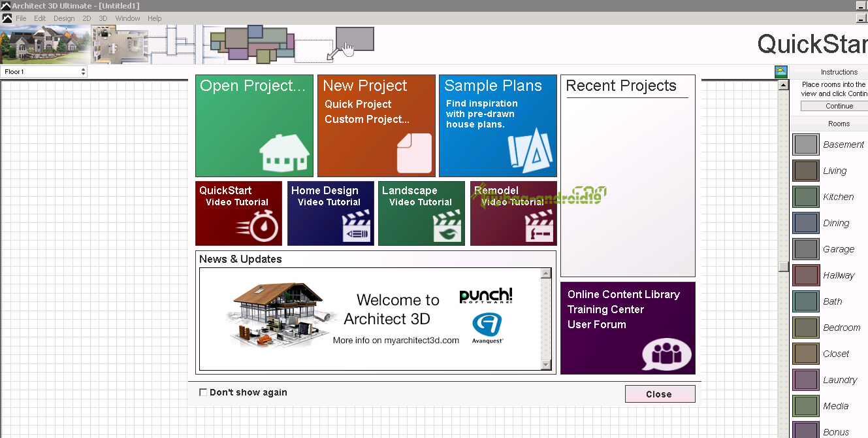Image resolution: width=868 pixels, height=438 pixels.
Task: Click the Open Project... tile title
Action: [x=253, y=86]
